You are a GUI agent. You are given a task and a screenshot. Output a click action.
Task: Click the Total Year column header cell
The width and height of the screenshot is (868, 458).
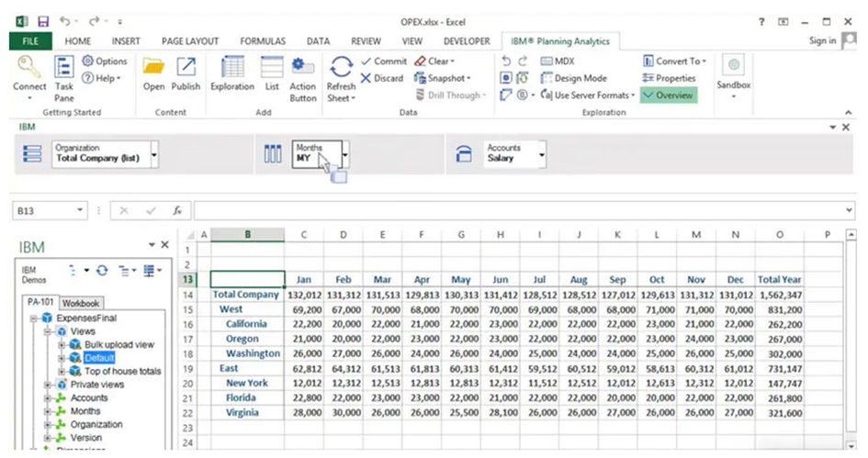coord(780,279)
